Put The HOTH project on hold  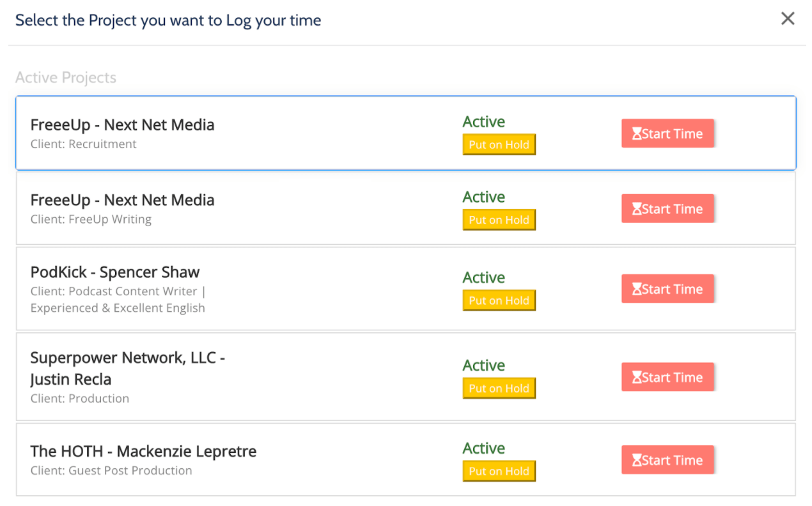pyautogui.click(x=499, y=471)
